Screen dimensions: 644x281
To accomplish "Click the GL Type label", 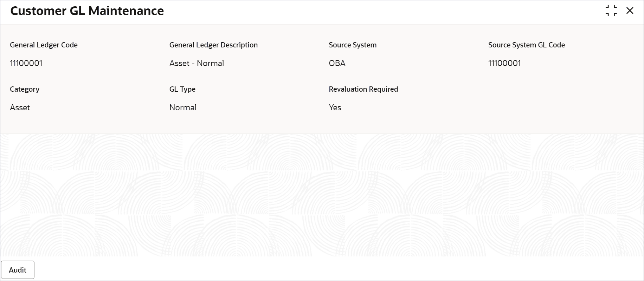I will (182, 89).
